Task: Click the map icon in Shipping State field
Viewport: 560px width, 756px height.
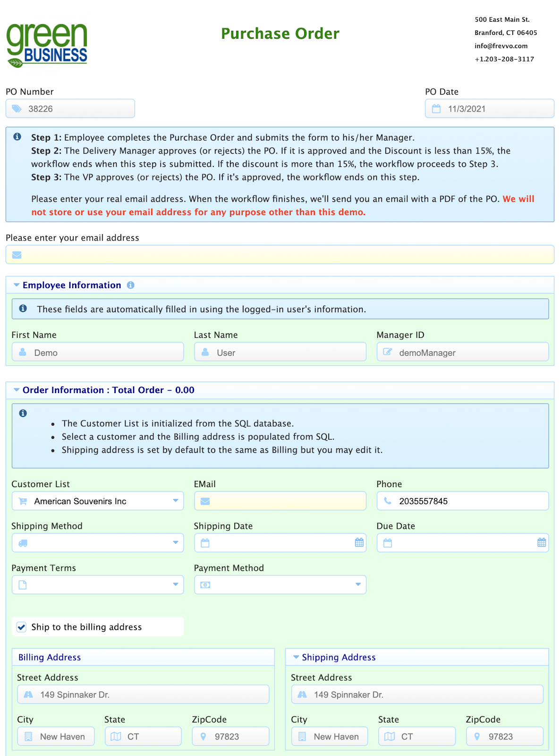Action: [390, 737]
